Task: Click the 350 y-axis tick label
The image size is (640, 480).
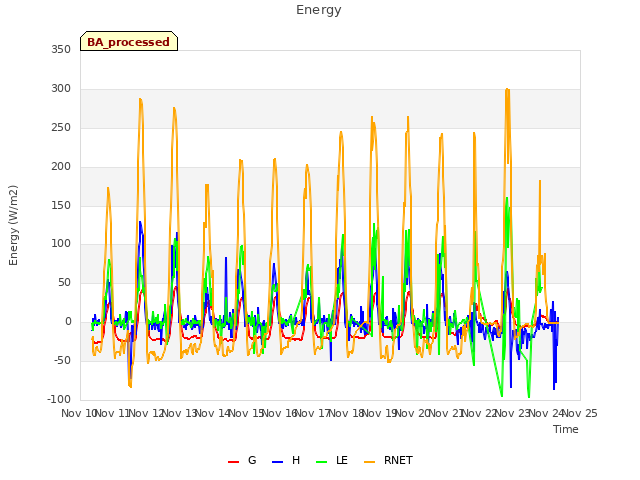Action: pos(61,49)
